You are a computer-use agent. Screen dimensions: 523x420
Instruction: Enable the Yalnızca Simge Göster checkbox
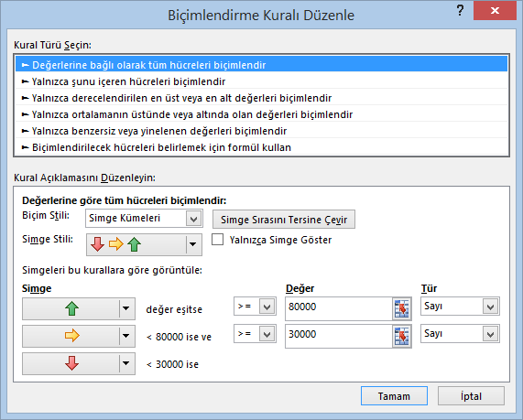click(x=217, y=240)
